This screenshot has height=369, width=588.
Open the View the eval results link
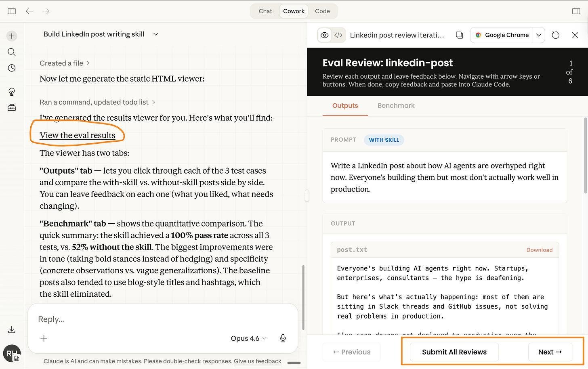coord(78,136)
